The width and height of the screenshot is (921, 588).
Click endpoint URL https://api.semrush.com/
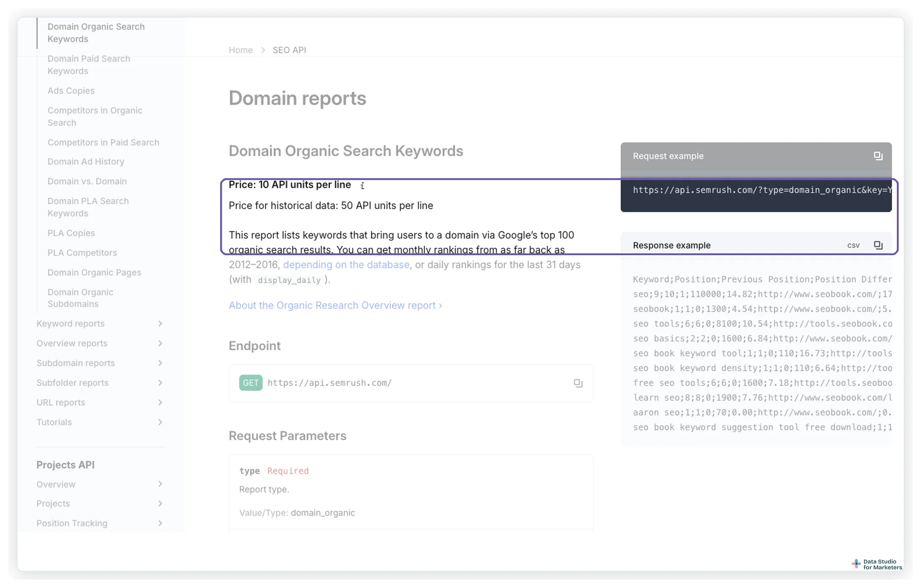pos(329,383)
